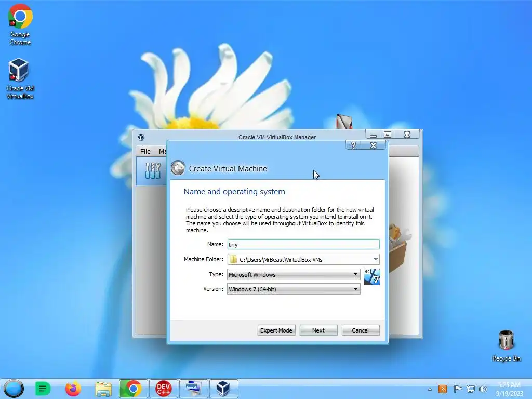Show hidden tray icons arrow

pos(430,389)
